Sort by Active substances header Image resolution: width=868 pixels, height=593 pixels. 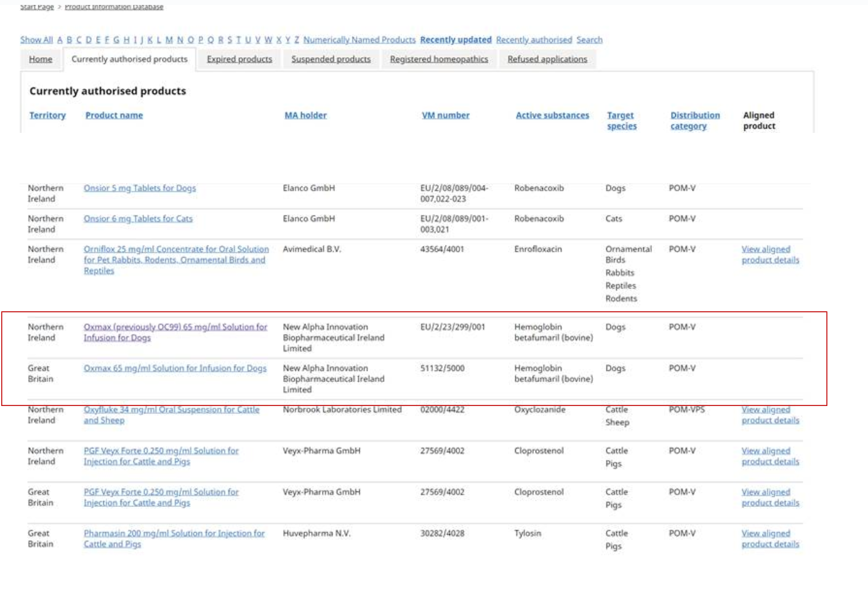552,115
